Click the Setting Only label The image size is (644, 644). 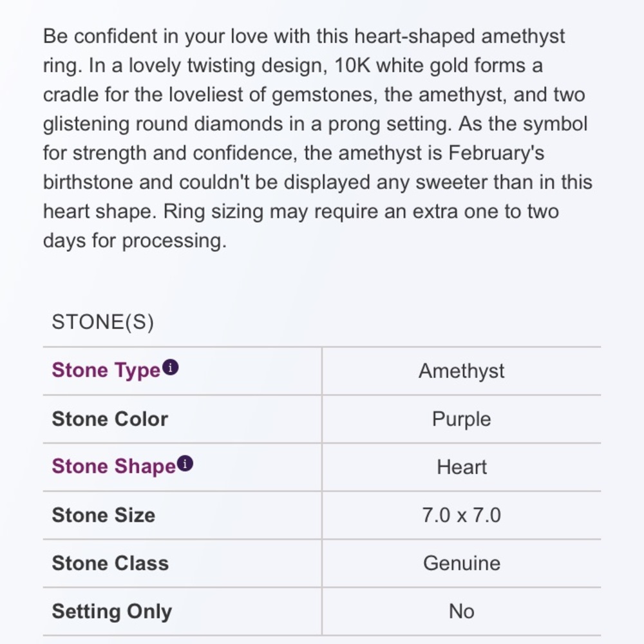pyautogui.click(x=111, y=612)
